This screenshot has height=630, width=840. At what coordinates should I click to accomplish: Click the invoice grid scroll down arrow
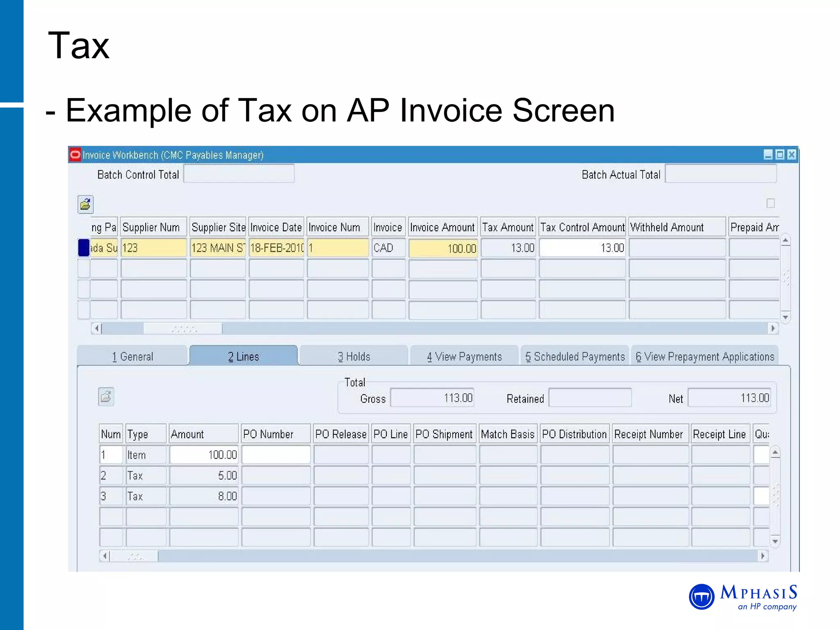click(x=785, y=317)
